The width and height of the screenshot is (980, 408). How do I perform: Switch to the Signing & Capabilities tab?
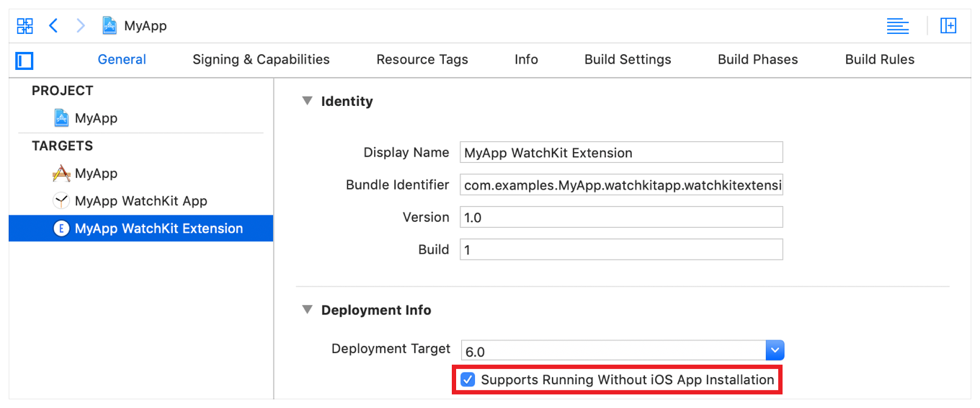[261, 60]
